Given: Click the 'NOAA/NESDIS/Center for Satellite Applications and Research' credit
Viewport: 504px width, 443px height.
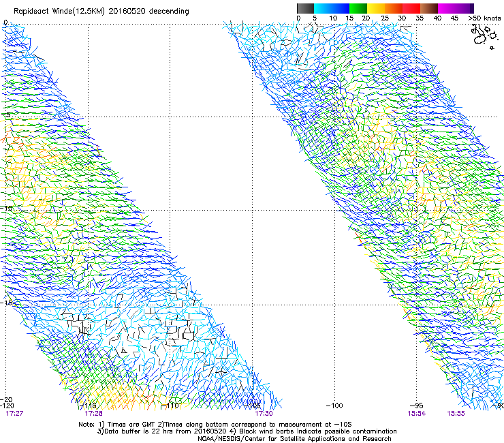Looking at the screenshot, I should point(294,439).
